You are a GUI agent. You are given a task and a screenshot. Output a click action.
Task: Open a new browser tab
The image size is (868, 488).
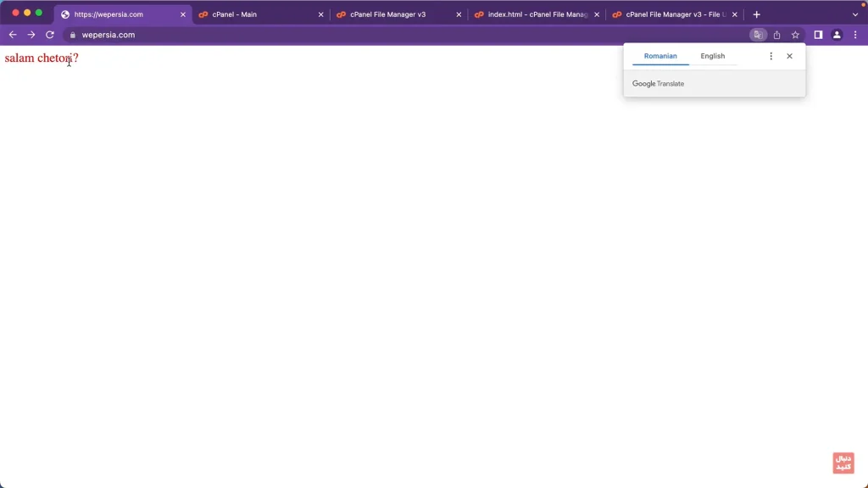tap(757, 14)
